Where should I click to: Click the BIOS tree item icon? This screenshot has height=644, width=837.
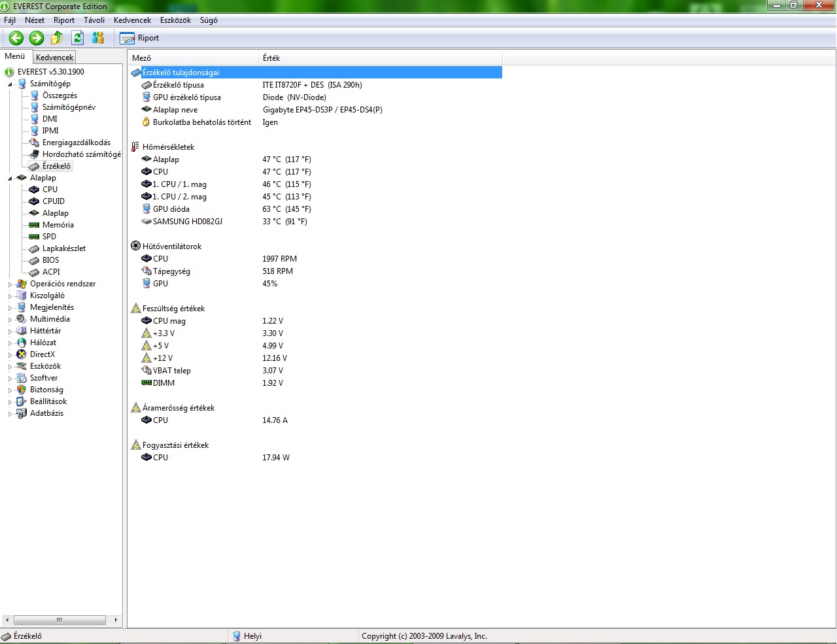(35, 260)
